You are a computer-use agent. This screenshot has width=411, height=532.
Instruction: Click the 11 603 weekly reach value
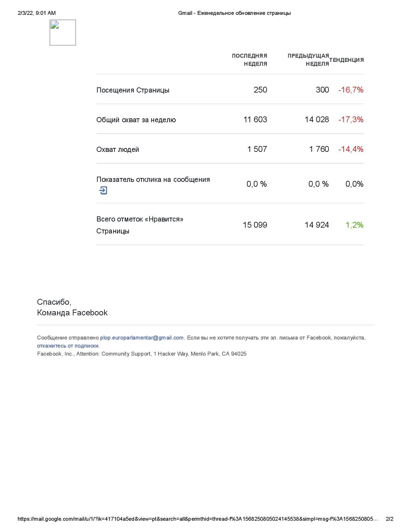tap(255, 119)
